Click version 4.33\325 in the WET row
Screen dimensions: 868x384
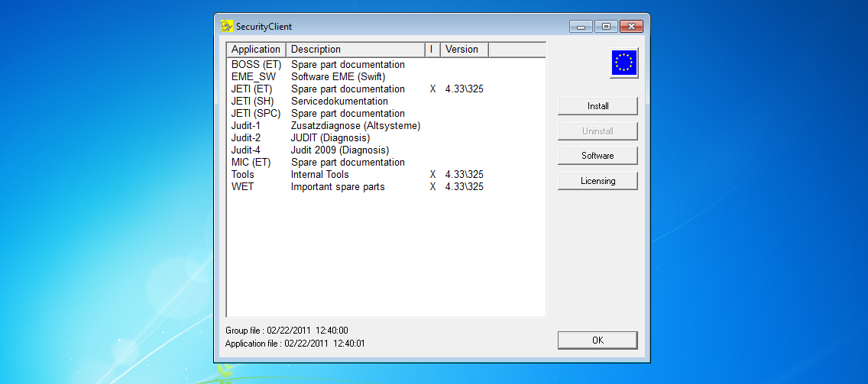point(465,186)
